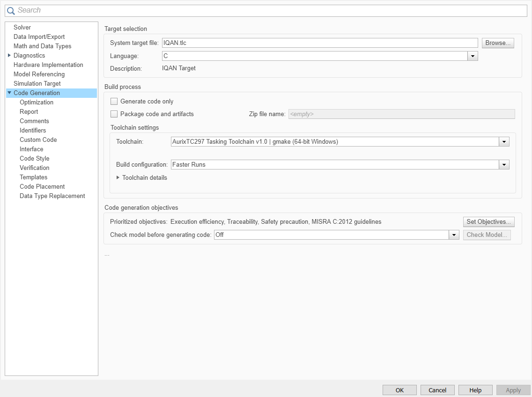Viewport: 532px width, 397px height.
Task: Open Simulation Target page
Action: [x=37, y=83]
